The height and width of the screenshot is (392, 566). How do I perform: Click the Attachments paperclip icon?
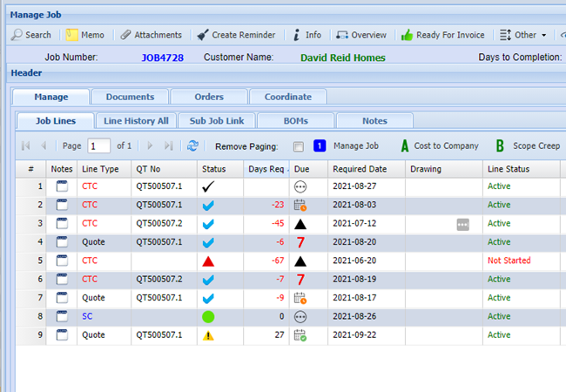[x=125, y=35]
